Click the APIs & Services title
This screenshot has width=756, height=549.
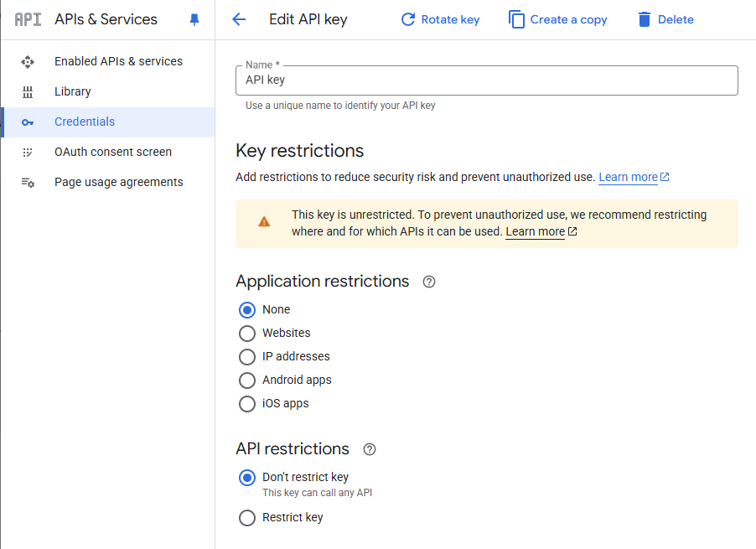[106, 19]
